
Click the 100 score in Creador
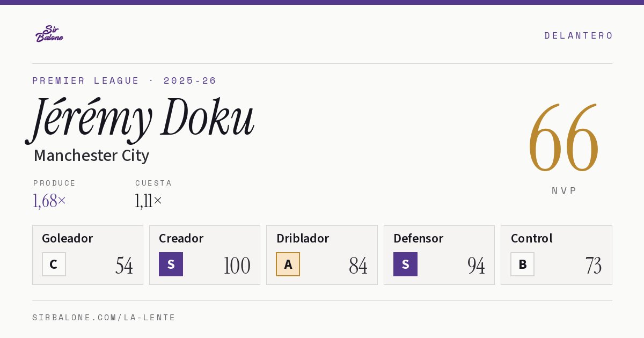coord(237,266)
